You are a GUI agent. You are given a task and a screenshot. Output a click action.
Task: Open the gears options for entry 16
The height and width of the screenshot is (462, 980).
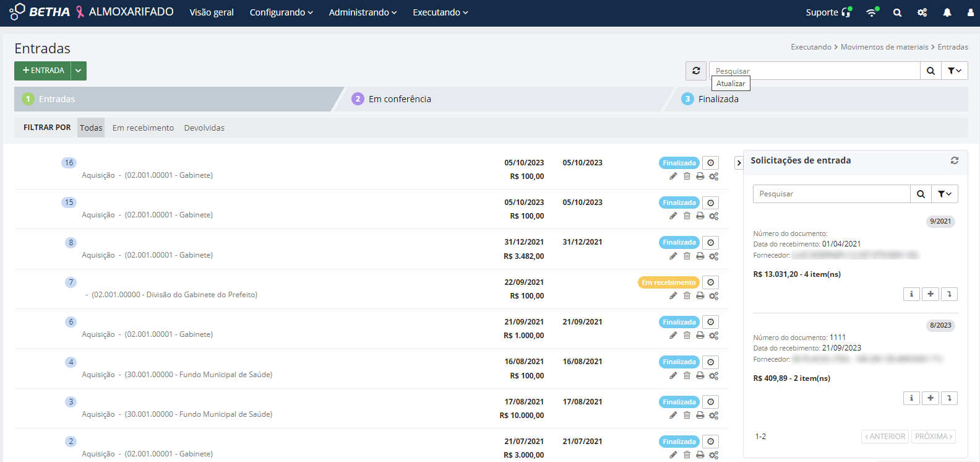click(x=713, y=177)
